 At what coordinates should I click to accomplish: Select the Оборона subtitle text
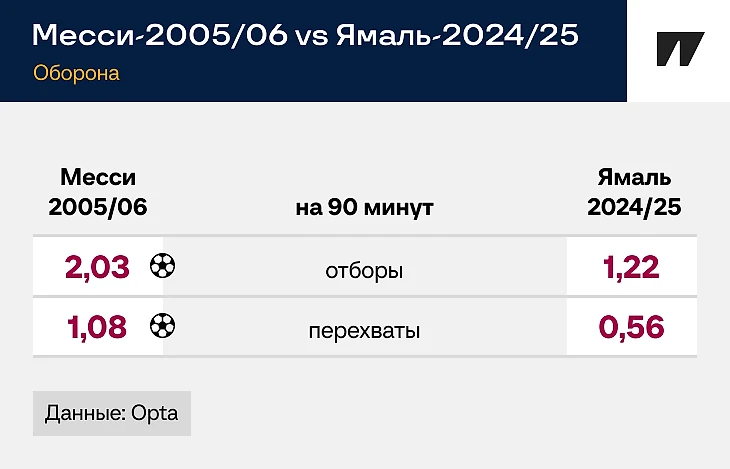[x=76, y=73]
